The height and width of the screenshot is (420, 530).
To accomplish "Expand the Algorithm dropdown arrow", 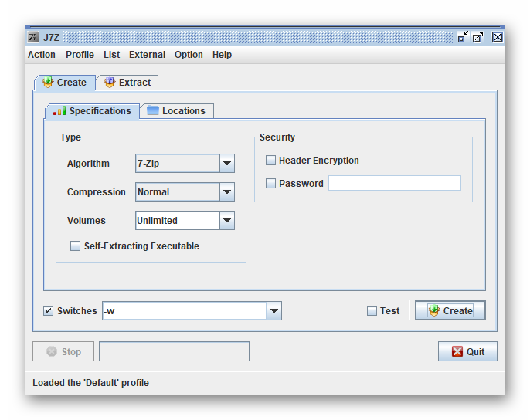I will [x=227, y=164].
